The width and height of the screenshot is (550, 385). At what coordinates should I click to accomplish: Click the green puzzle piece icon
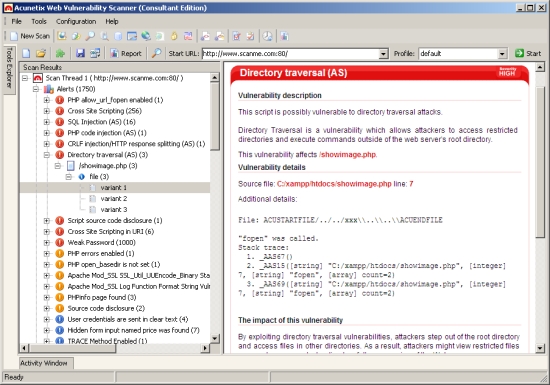[x=60, y=53]
